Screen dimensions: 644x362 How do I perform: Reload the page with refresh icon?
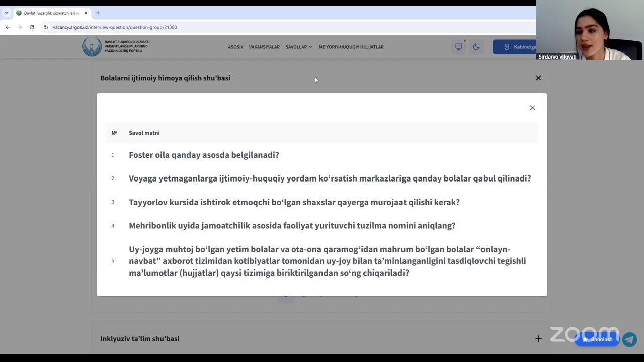pyautogui.click(x=32, y=27)
